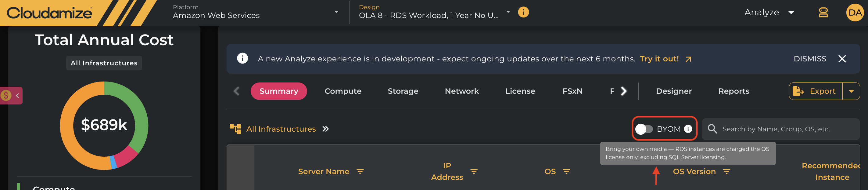This screenshot has width=868, height=190.
Task: Open the FSxN tab
Action: pyautogui.click(x=572, y=91)
